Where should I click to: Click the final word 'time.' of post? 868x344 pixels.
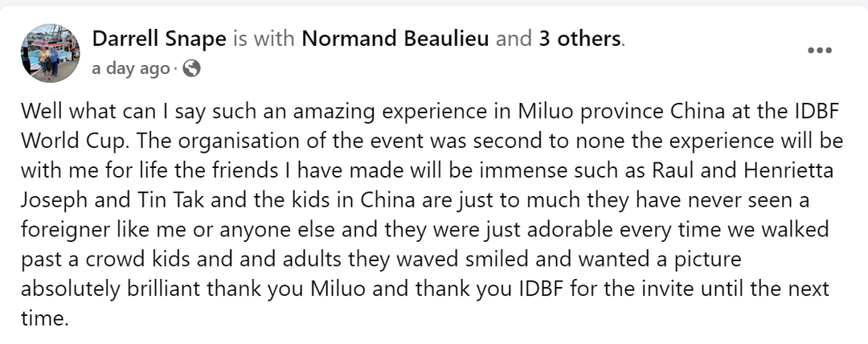click(45, 319)
